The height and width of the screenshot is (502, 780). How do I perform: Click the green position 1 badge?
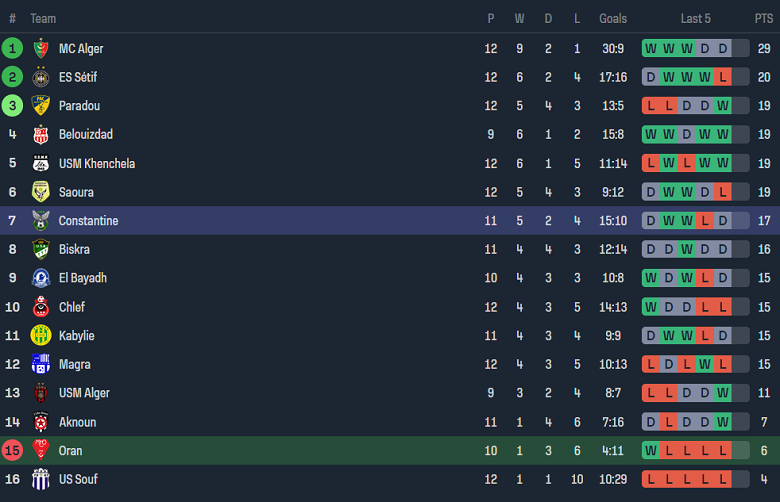pos(13,49)
